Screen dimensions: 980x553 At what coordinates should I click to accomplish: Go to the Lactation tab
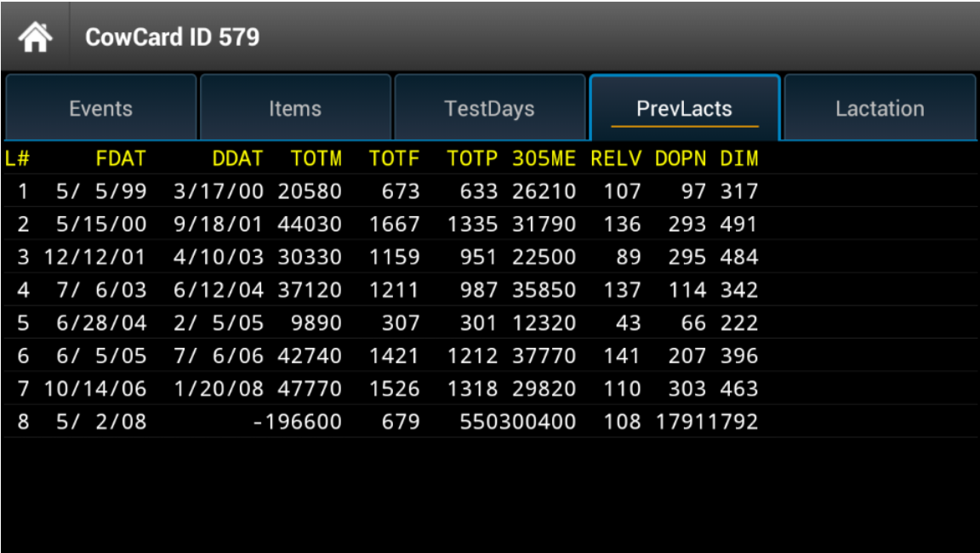[x=880, y=109]
